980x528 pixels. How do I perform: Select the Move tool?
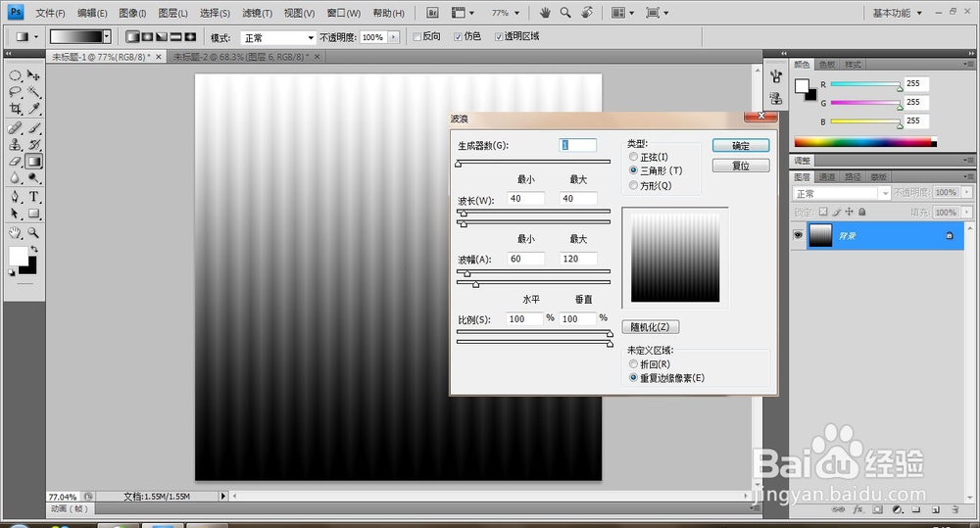click(x=33, y=75)
